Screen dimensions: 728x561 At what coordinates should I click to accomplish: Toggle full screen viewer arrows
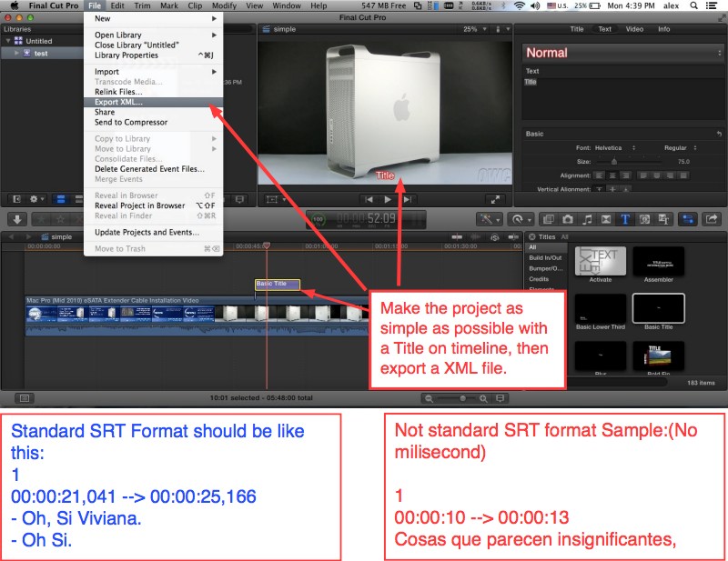[x=495, y=199]
